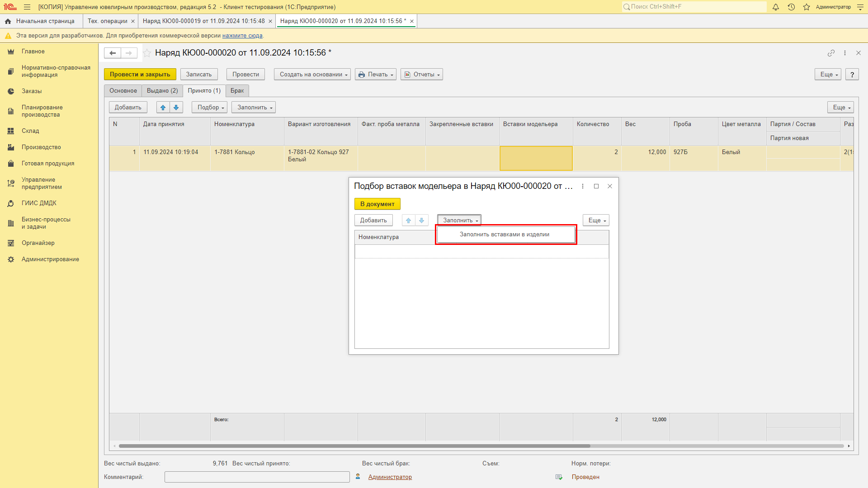The image size is (868, 488).
Task: Expand Печать dropdown
Action: pos(376,75)
